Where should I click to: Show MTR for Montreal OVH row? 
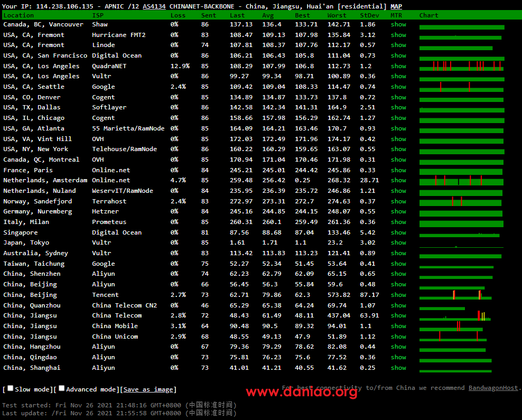[398, 160]
